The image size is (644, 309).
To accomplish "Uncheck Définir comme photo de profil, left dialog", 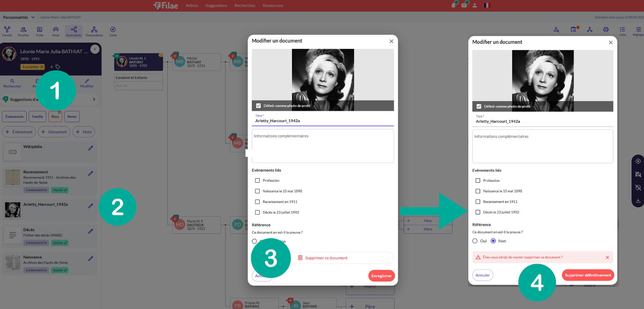I will pyautogui.click(x=258, y=106).
